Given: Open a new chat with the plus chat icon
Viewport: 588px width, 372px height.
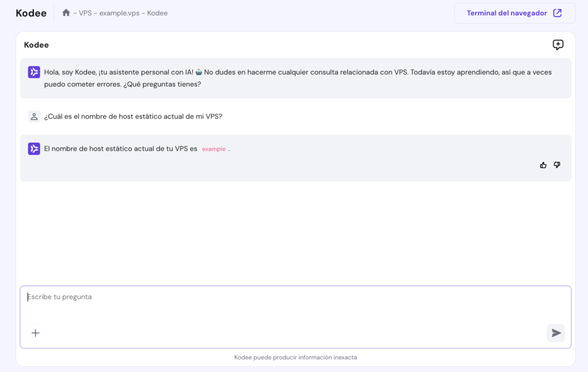Looking at the screenshot, I should 558,44.
